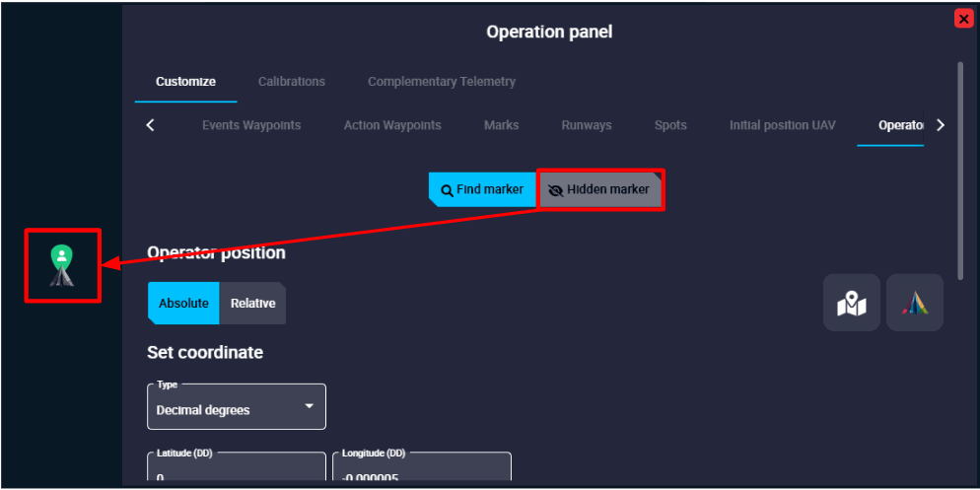Go to the Events Waypoints section
980x490 pixels.
click(x=251, y=125)
